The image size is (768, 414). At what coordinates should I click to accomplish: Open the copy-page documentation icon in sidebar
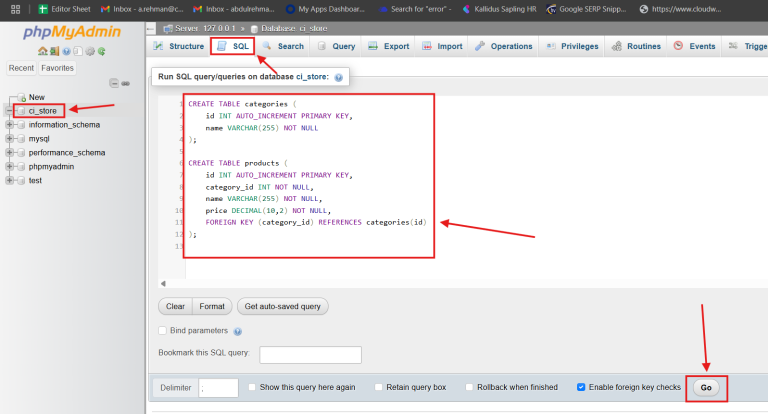point(78,51)
